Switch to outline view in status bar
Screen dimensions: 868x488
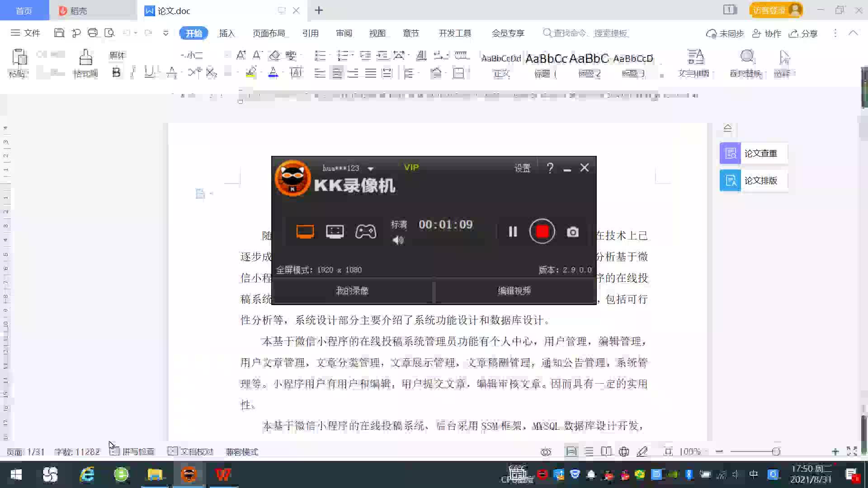point(589,451)
